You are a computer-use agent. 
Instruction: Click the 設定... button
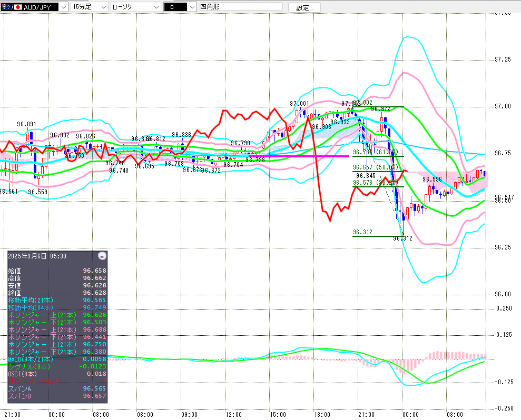pyautogui.click(x=304, y=7)
